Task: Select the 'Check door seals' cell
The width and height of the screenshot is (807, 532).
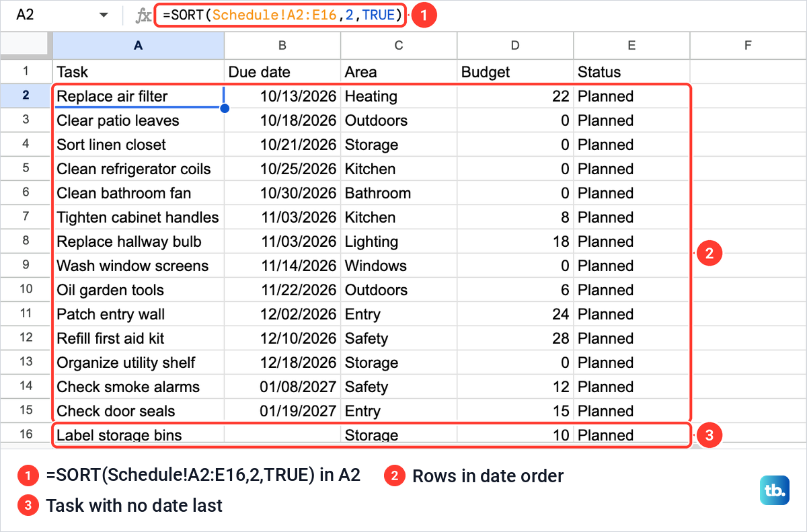Action: pyautogui.click(x=139, y=411)
